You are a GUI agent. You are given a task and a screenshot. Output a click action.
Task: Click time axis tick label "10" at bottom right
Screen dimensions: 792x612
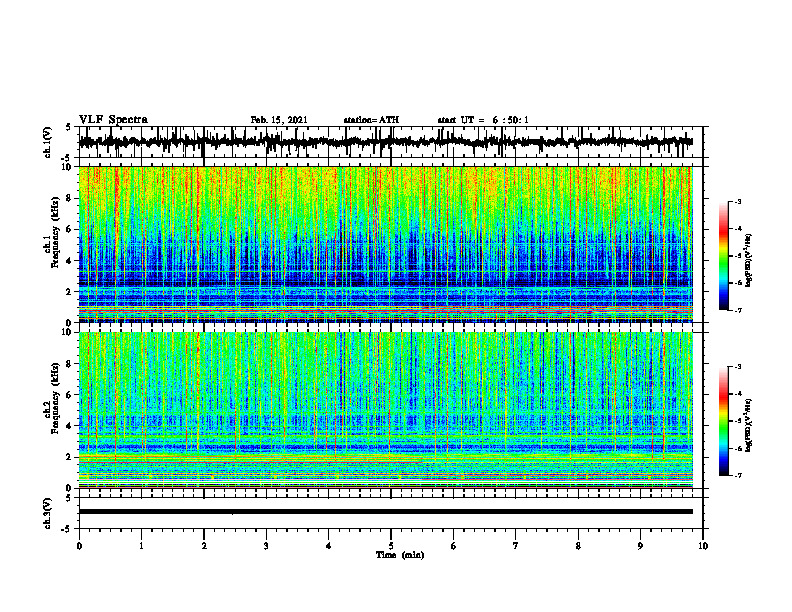tap(703, 546)
